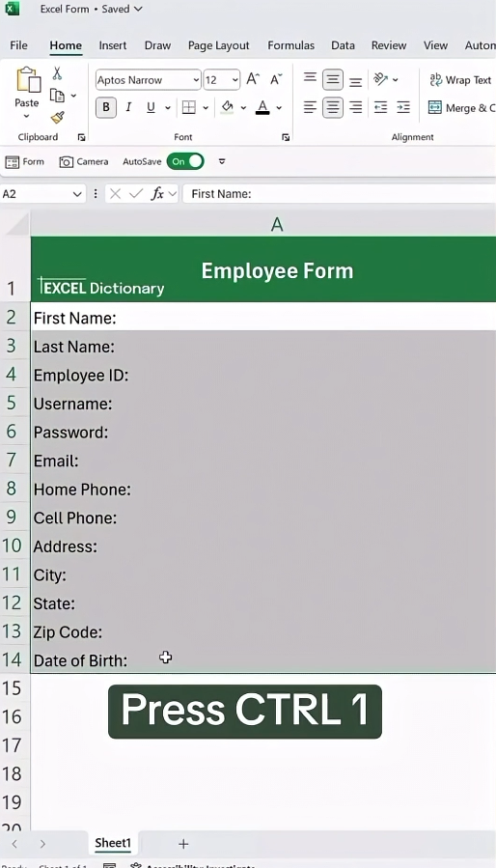Add a new sheet with the plus button
Image resolution: width=496 pixels, height=868 pixels.
point(183,844)
